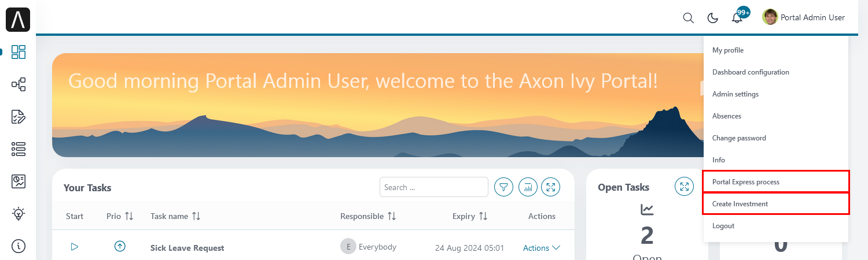Toggle dark mode with the moon icon
This screenshot has width=868, height=260.
(713, 18)
